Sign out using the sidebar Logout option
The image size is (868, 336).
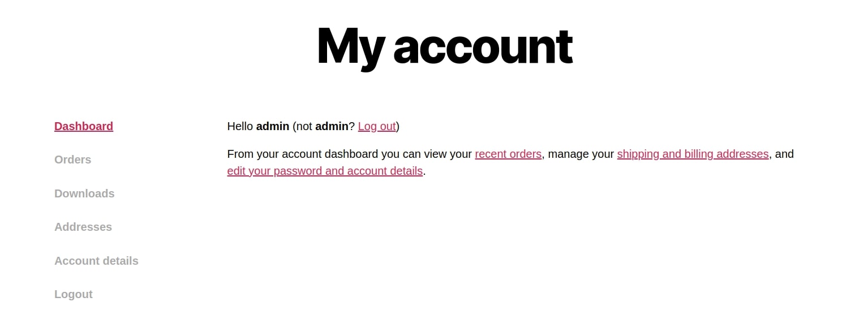pos(73,294)
